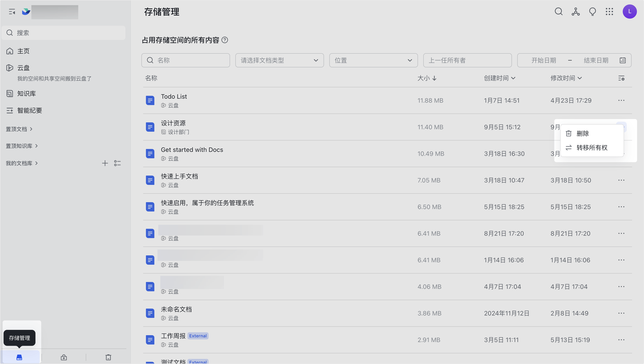644x364 pixels.
Task: Open the 位置 location dropdown
Action: (373, 60)
